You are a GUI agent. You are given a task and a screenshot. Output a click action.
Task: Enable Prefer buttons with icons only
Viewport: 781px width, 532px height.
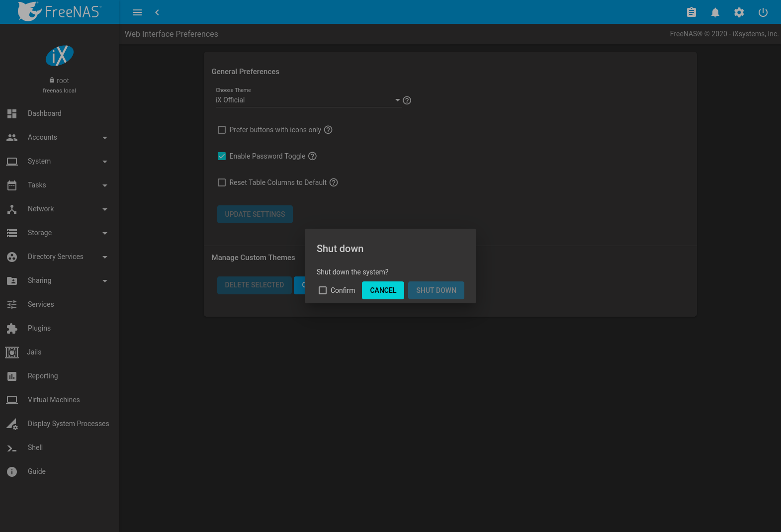click(x=222, y=130)
